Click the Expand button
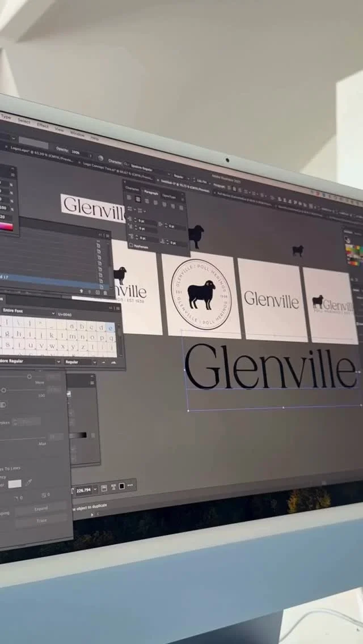The height and width of the screenshot is (644, 363). click(41, 509)
